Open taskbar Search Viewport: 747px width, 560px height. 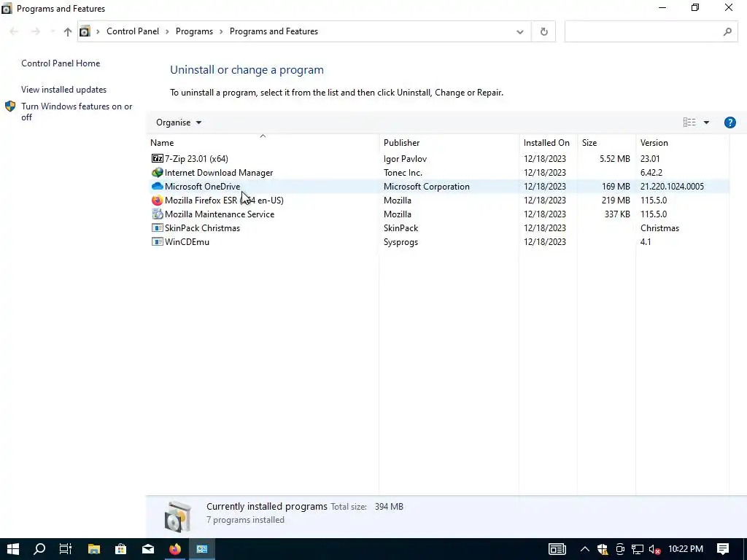coord(39,549)
